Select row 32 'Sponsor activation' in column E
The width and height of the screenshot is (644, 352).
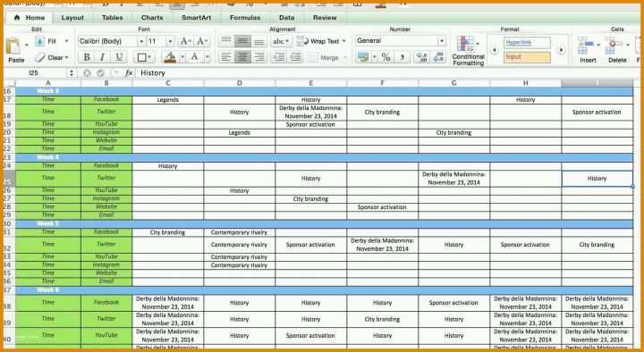pyautogui.click(x=310, y=245)
